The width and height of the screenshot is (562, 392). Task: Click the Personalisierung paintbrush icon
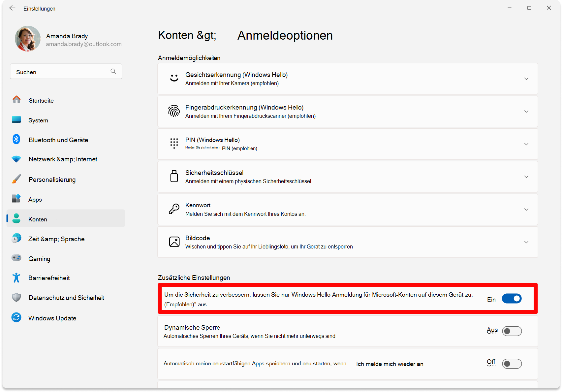(x=16, y=179)
